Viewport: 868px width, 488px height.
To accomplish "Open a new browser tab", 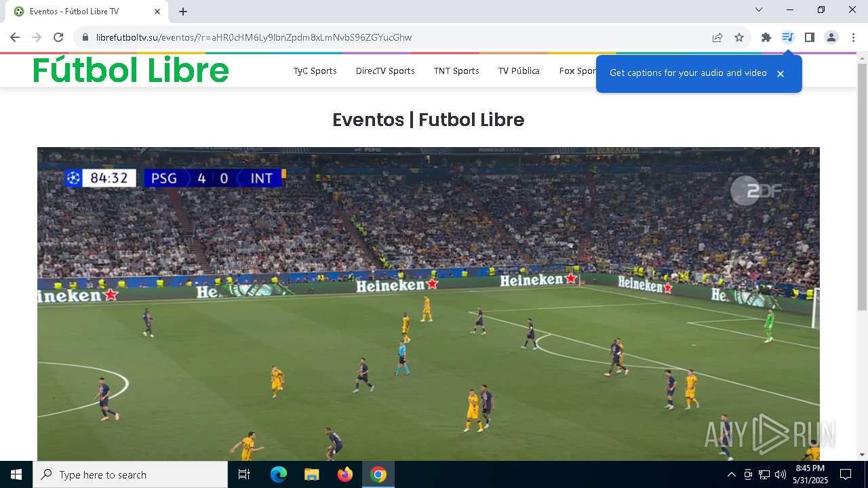I will click(x=183, y=12).
